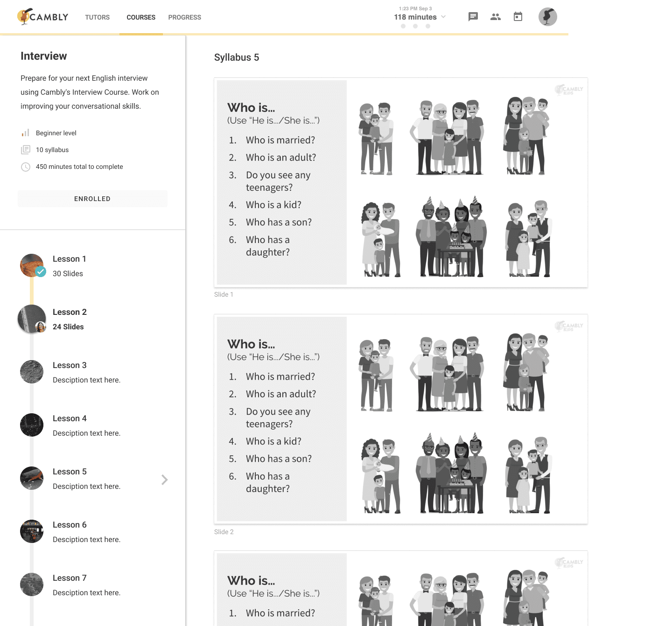Select the Lesson 1 title

pyautogui.click(x=70, y=259)
